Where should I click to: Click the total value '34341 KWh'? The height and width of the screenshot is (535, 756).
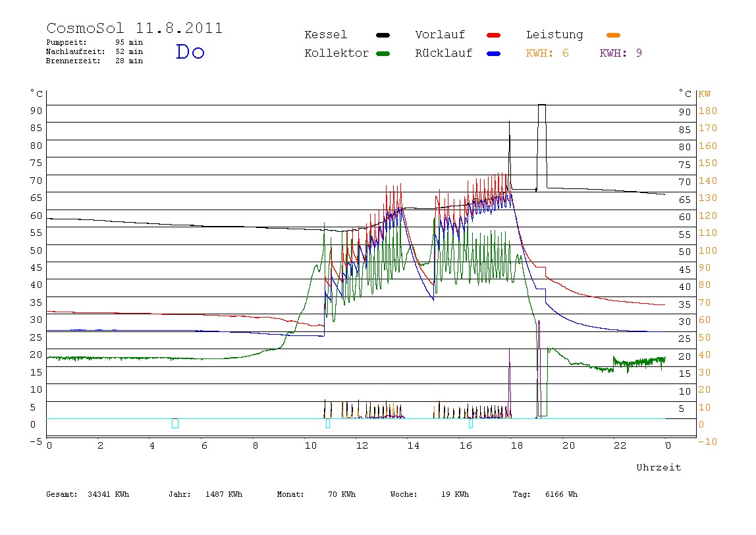coord(109,494)
